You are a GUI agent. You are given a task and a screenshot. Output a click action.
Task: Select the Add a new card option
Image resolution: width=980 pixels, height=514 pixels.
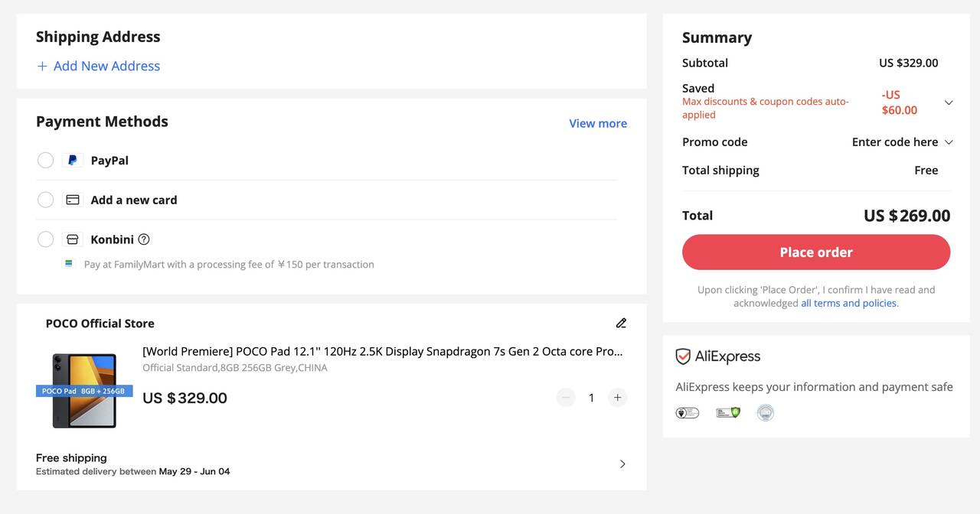[46, 200]
